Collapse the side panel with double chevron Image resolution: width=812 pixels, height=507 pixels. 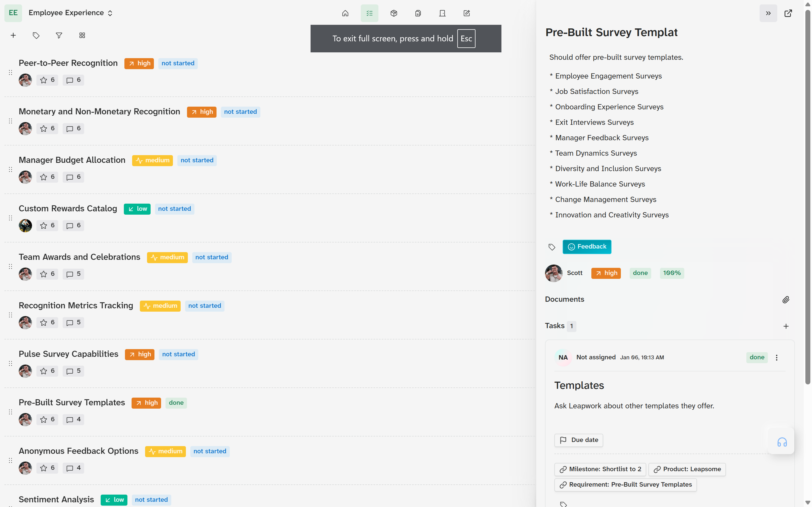[768, 13]
